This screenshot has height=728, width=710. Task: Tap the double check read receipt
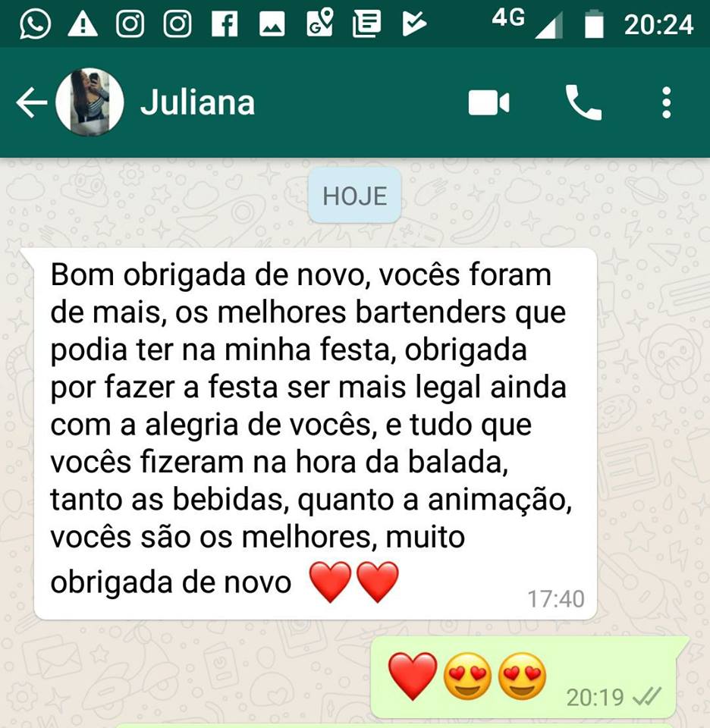pos(647,697)
